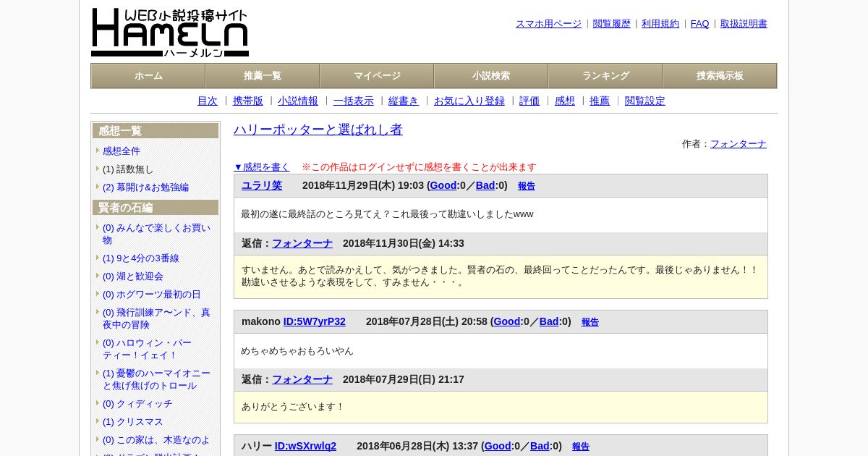Image resolution: width=868 pixels, height=456 pixels.
Task: Open novel title ハリーポッターと選ばれし者
Action: pos(318,130)
